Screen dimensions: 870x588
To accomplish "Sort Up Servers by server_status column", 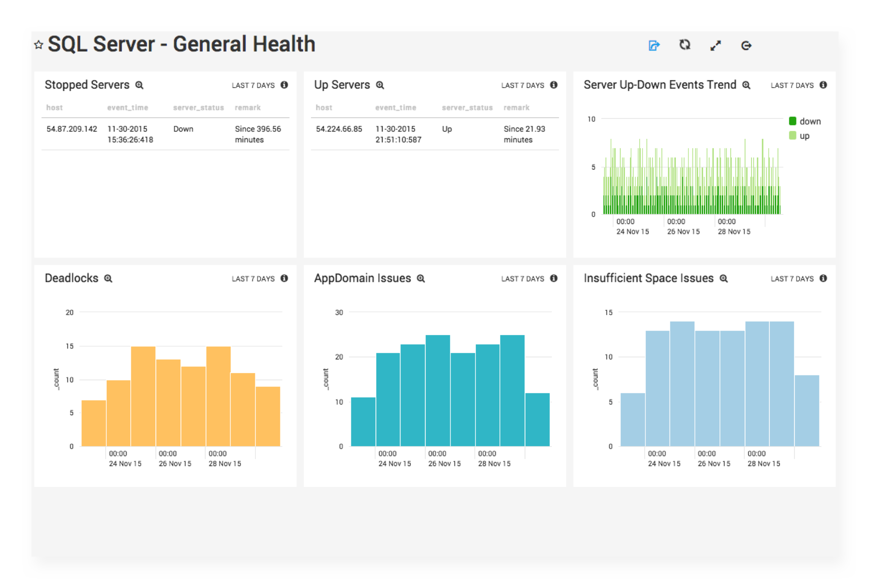I will click(467, 108).
